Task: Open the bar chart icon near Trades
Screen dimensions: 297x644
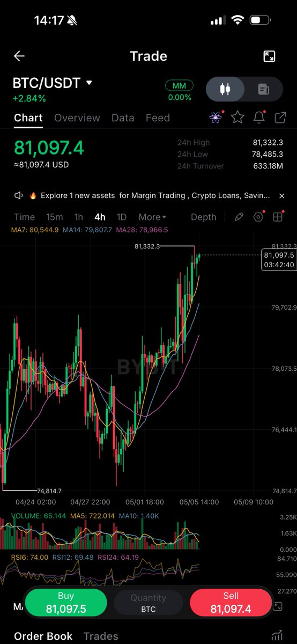Action: point(278,636)
